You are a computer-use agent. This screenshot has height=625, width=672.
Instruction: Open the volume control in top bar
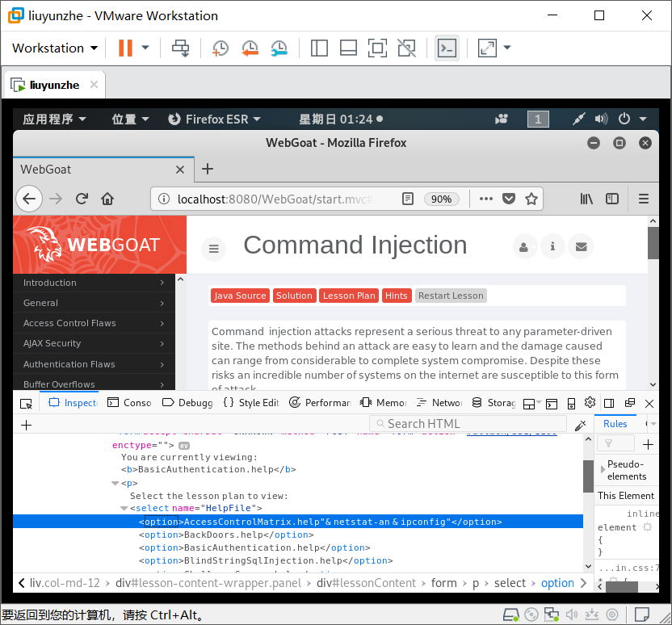[601, 119]
